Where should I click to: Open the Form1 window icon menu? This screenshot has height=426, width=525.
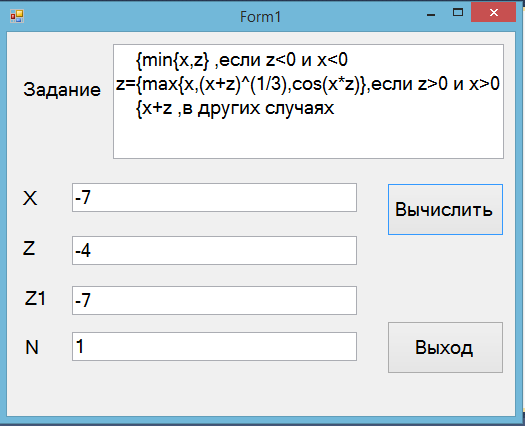17,16
